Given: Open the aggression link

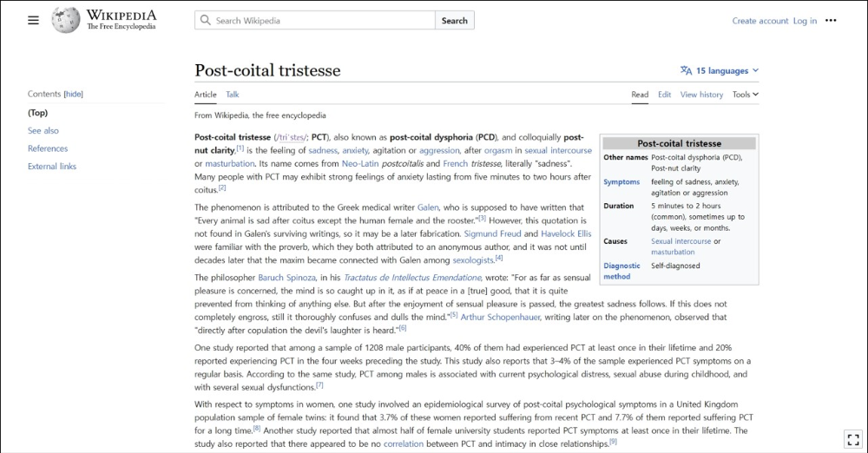Looking at the screenshot, I should pyautogui.click(x=439, y=150).
